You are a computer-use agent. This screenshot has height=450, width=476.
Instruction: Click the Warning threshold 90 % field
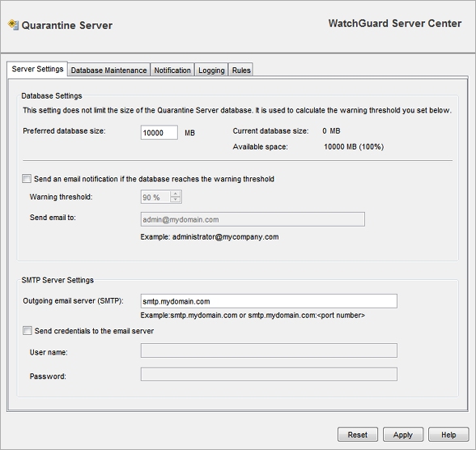click(155, 197)
